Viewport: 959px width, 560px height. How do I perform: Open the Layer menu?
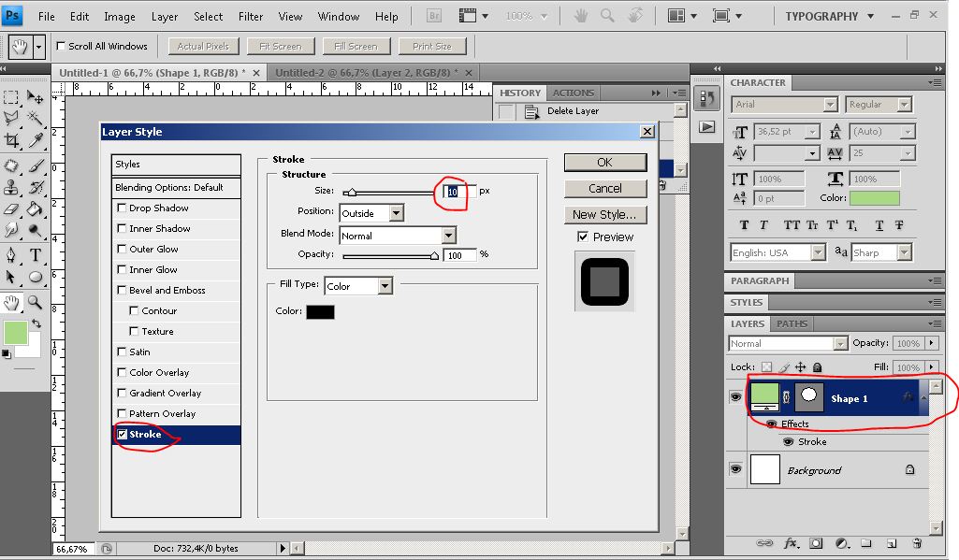[165, 17]
